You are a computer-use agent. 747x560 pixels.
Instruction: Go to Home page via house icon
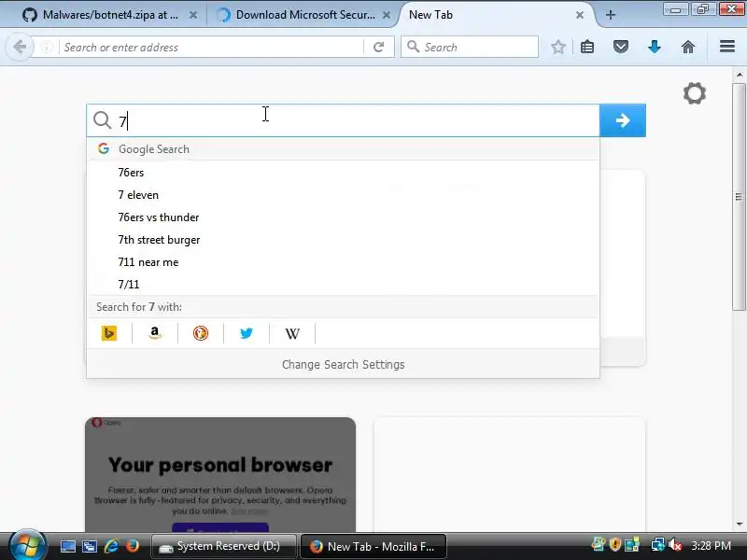point(688,47)
